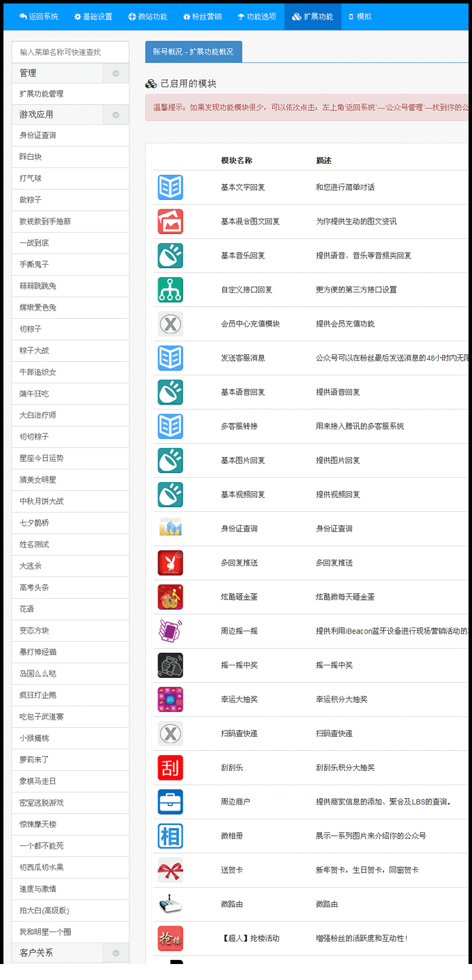This screenshot has height=980, width=472.
Task: Click the 身份证查询 module icon in the table
Action: tap(170, 529)
